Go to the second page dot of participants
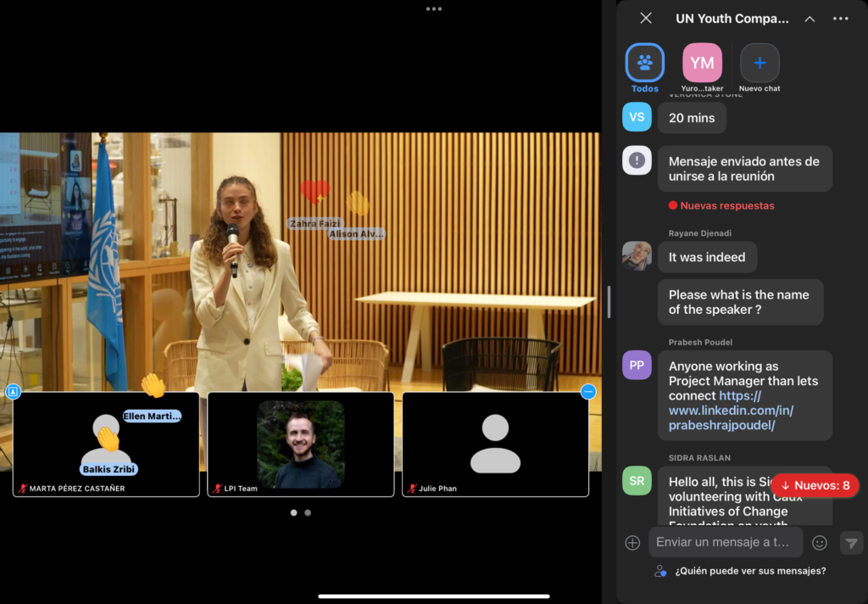This screenshot has height=604, width=868. point(308,512)
